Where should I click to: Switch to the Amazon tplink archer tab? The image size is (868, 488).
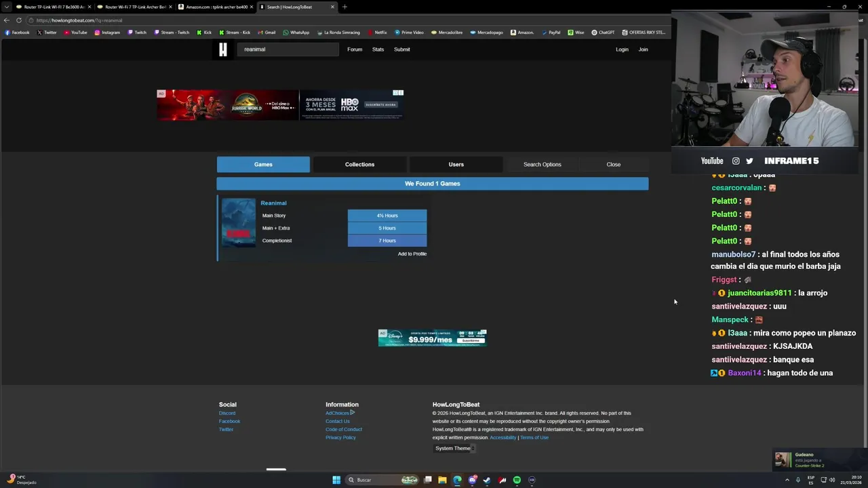(x=216, y=7)
